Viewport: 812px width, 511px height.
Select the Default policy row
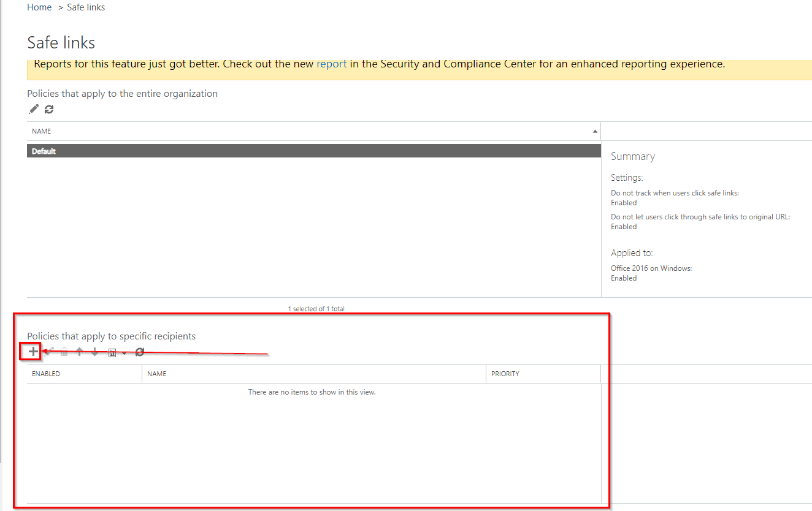(245, 150)
